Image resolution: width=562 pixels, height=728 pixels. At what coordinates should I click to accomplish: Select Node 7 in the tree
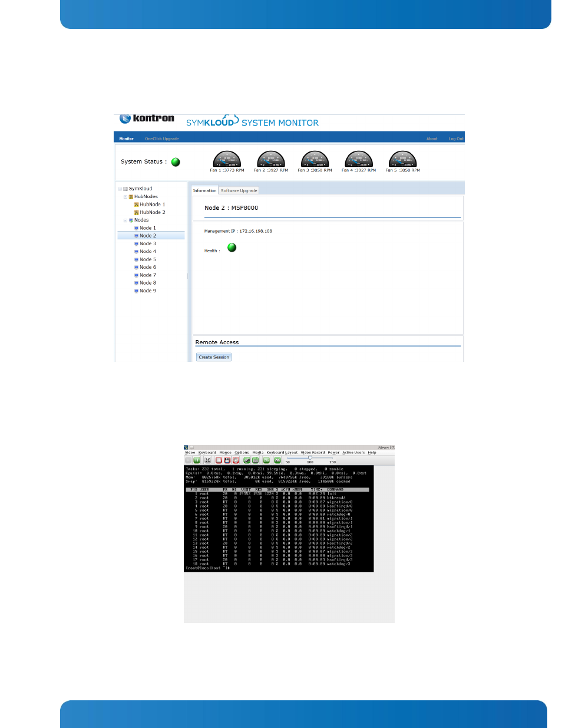148,275
